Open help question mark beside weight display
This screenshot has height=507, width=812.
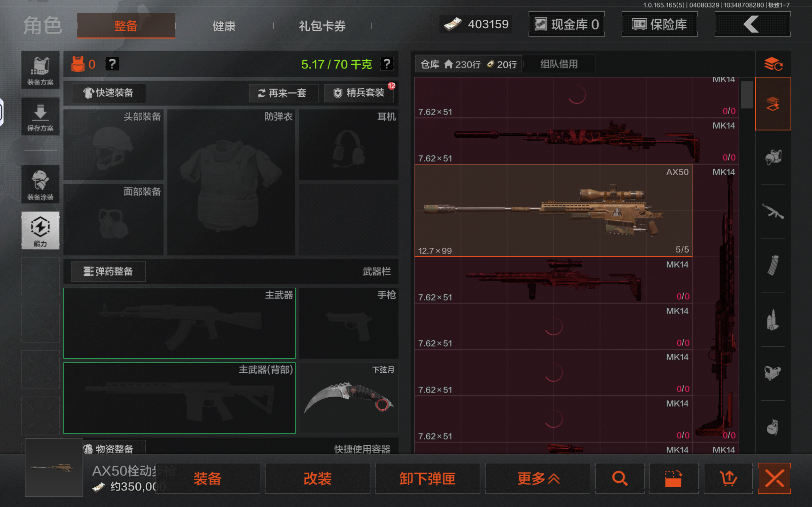pyautogui.click(x=387, y=64)
